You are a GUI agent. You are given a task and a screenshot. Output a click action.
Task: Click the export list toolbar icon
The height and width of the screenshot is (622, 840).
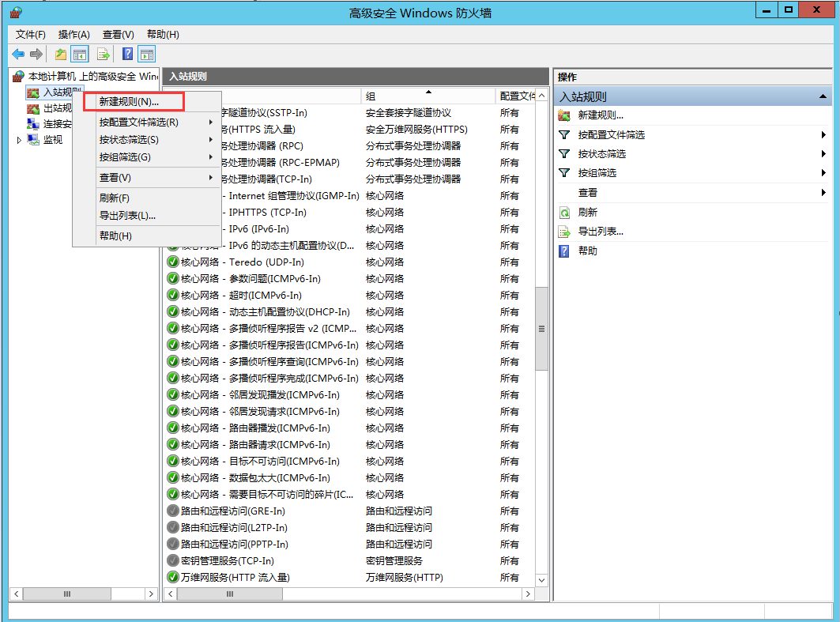(104, 55)
